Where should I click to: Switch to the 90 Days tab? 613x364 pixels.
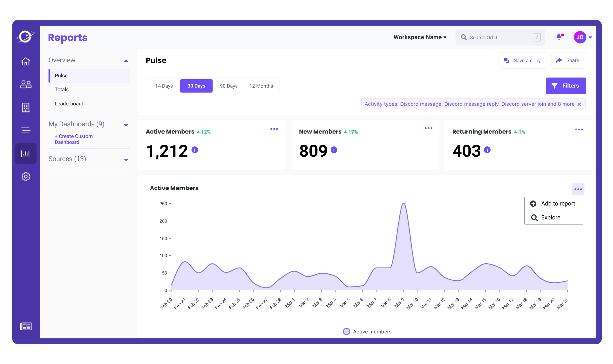228,86
